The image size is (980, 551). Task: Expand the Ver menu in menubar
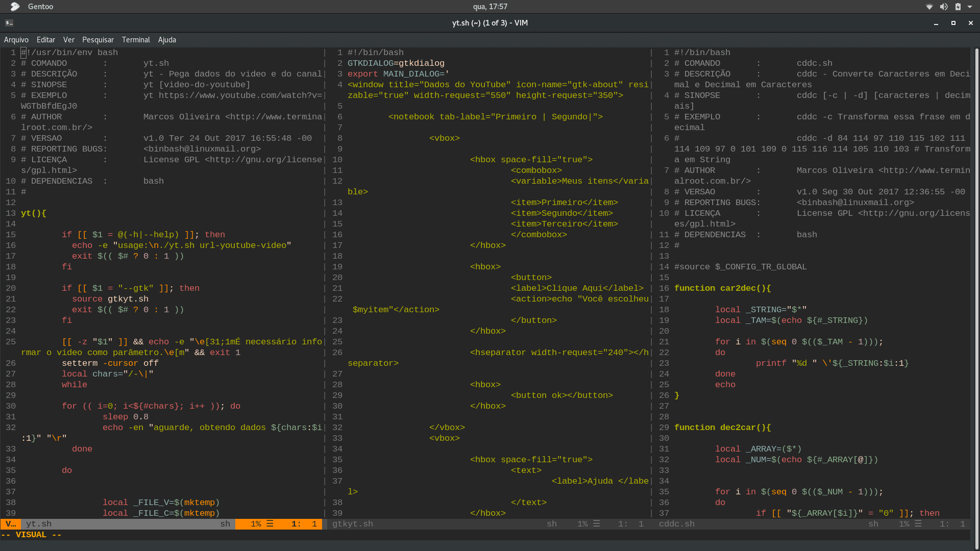[x=68, y=39]
